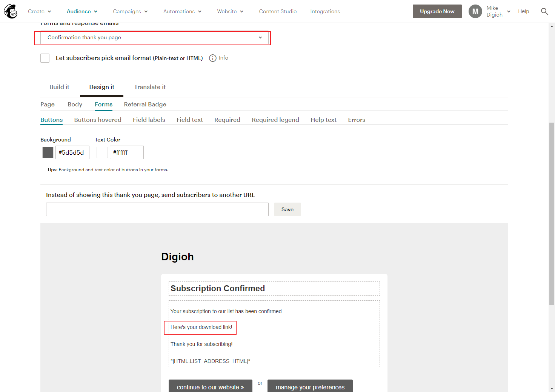Screen dimensions: 555x392
Task: Open the Referral Badge tab
Action: [145, 105]
